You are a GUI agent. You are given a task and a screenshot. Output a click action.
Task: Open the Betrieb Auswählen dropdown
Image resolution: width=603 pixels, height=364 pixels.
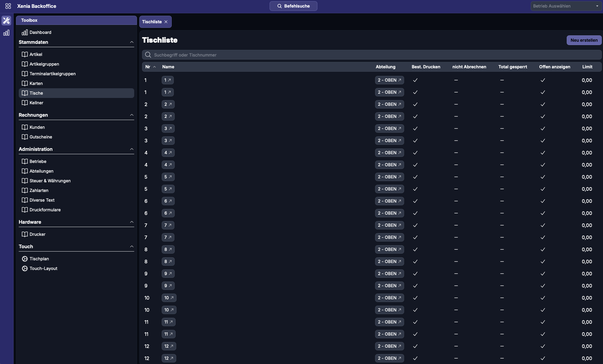(566, 6)
